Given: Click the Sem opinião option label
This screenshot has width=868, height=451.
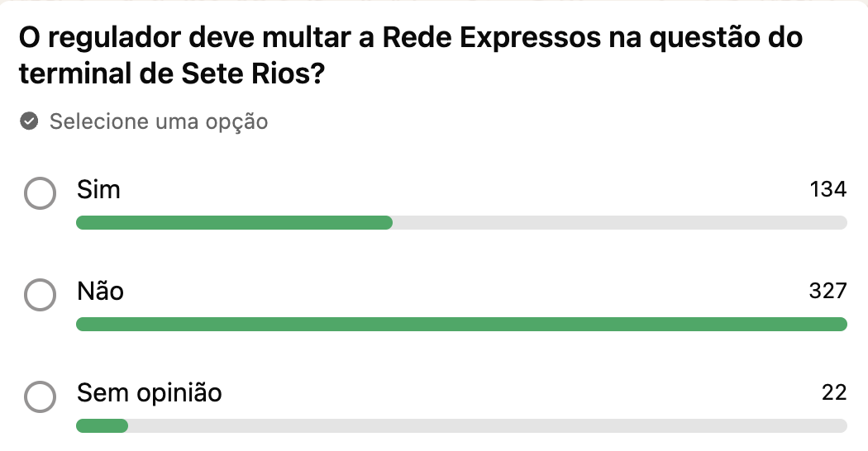Looking at the screenshot, I should click(149, 392).
